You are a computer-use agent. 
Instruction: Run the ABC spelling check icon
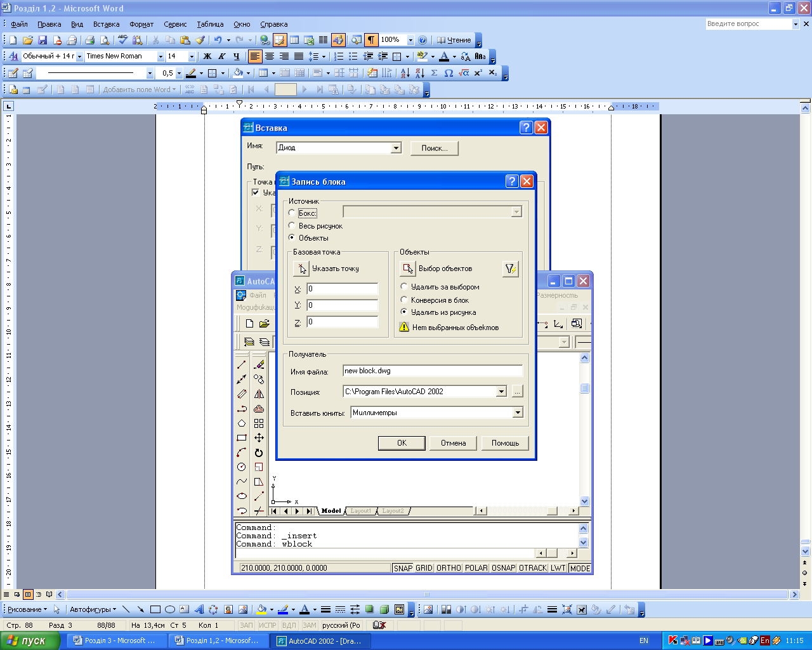coord(122,40)
